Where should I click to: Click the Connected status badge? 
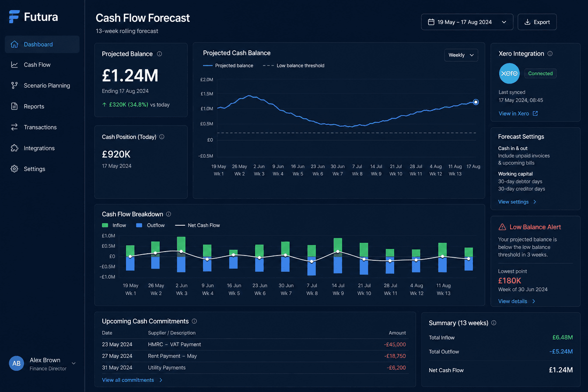(540, 73)
